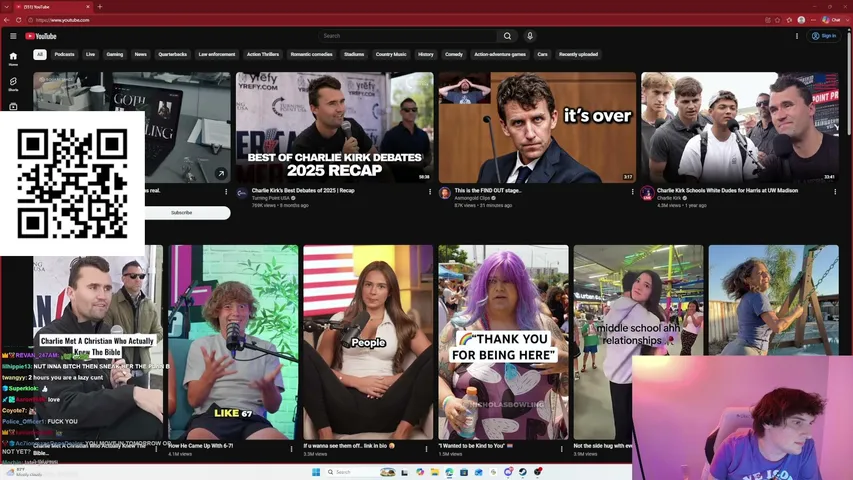Open Shorts in the left sidebar
Image resolution: width=853 pixels, height=480 pixels.
13,84
